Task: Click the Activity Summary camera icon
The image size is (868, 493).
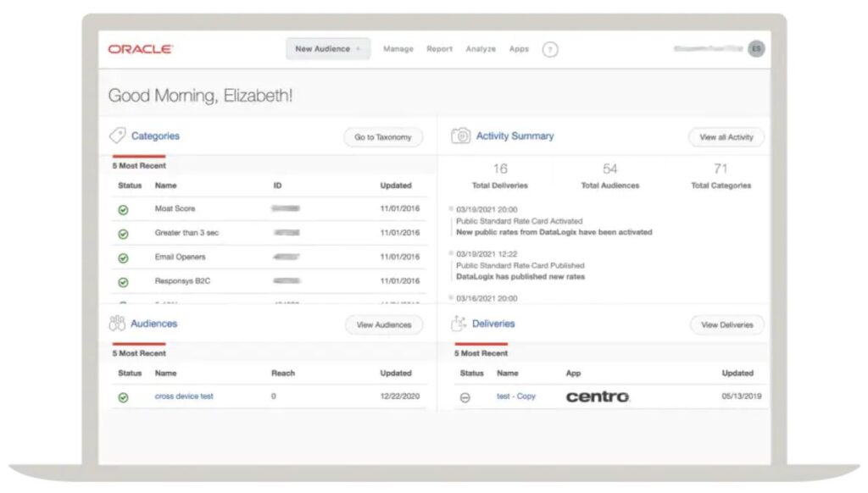Action: click(460, 136)
